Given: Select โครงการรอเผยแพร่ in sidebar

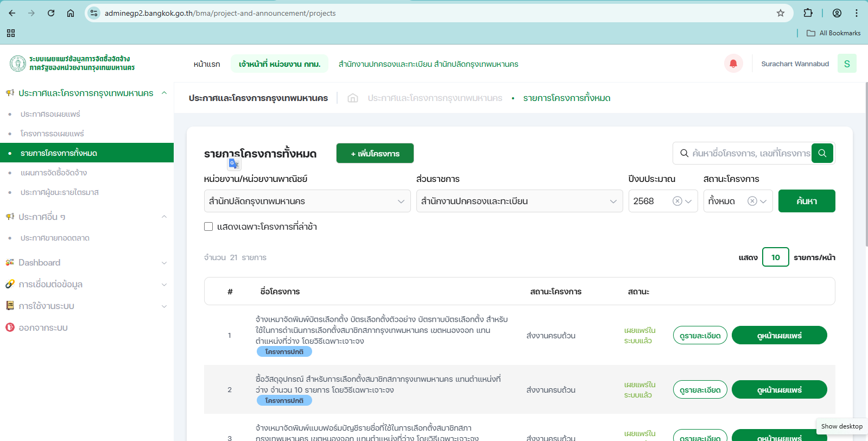Looking at the screenshot, I should coord(52,134).
